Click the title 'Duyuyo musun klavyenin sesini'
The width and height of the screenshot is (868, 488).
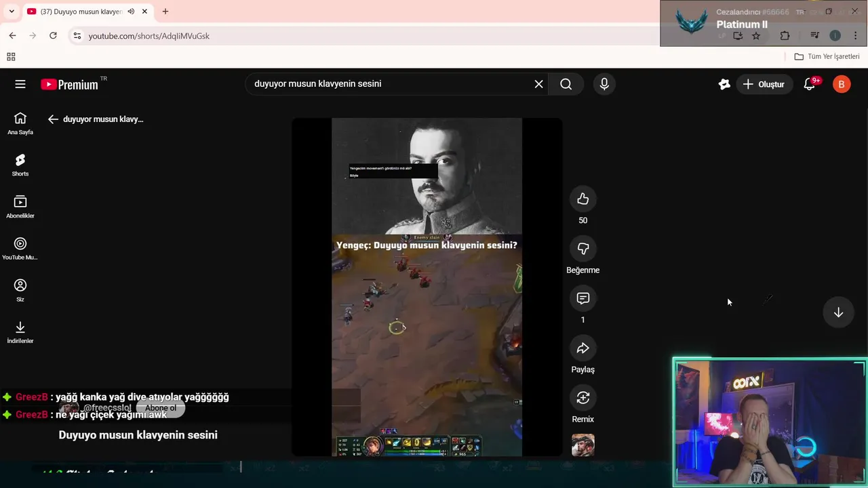[138, 435]
